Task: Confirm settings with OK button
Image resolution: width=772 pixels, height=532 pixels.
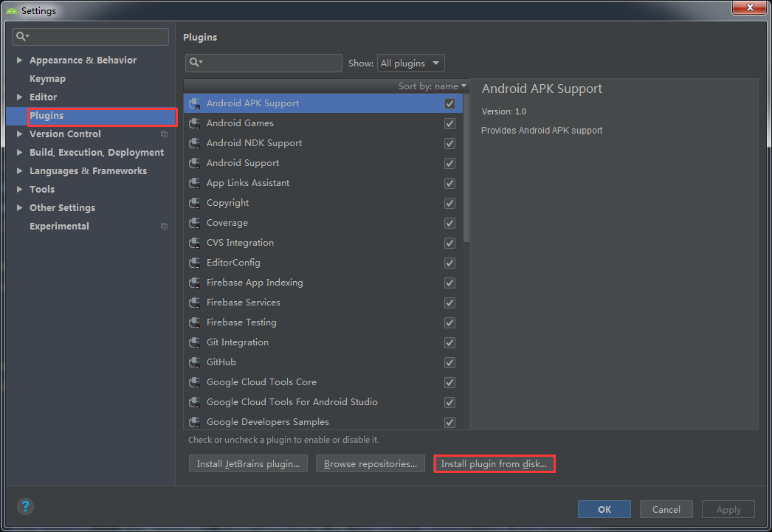Action: (x=604, y=509)
